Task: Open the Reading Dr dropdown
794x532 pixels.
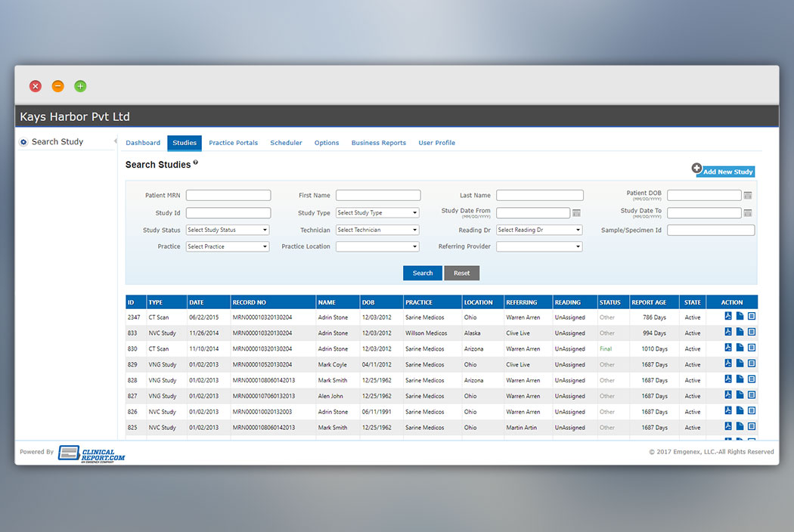Action: point(539,230)
